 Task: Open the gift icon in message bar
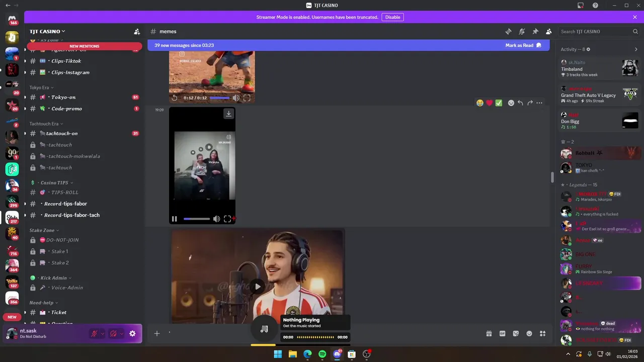489,333
